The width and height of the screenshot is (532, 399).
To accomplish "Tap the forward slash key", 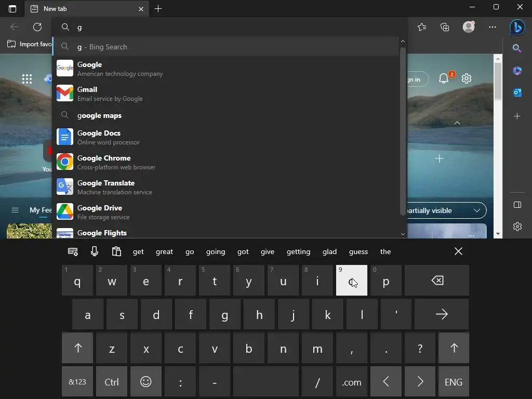I will coord(317,382).
